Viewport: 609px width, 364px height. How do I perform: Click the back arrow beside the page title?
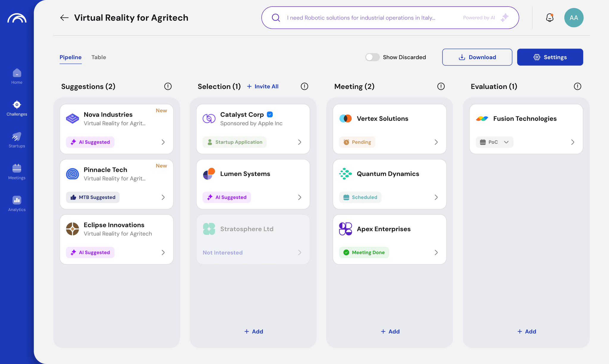point(64,18)
